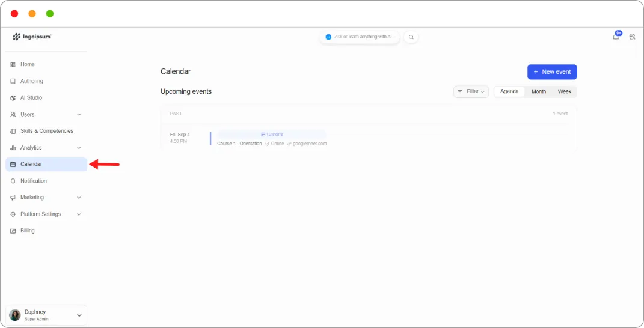Expand the Platform Settings chevron

79,214
